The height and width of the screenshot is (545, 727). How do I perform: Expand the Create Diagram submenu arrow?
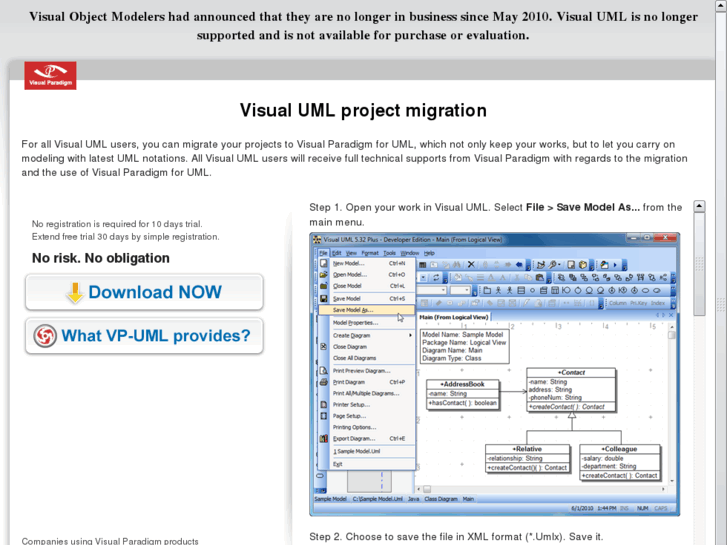[410, 335]
